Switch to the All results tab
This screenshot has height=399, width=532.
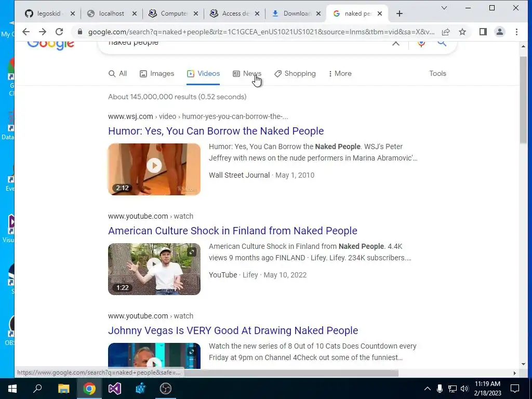[118, 74]
